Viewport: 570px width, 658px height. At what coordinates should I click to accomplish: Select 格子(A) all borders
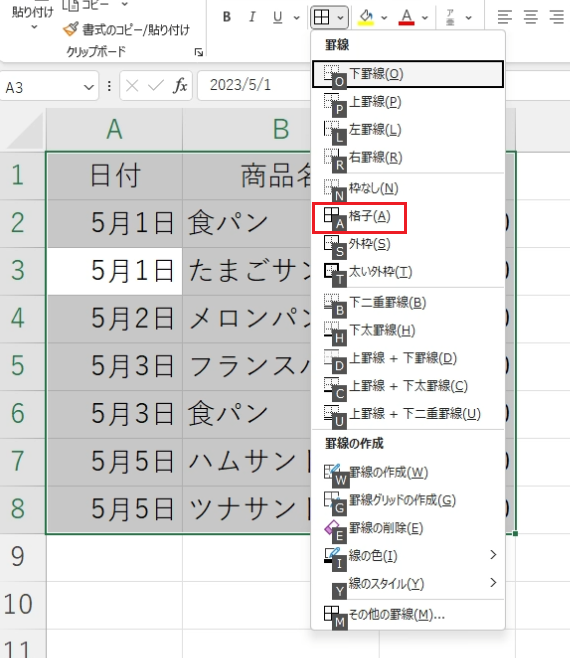408,217
